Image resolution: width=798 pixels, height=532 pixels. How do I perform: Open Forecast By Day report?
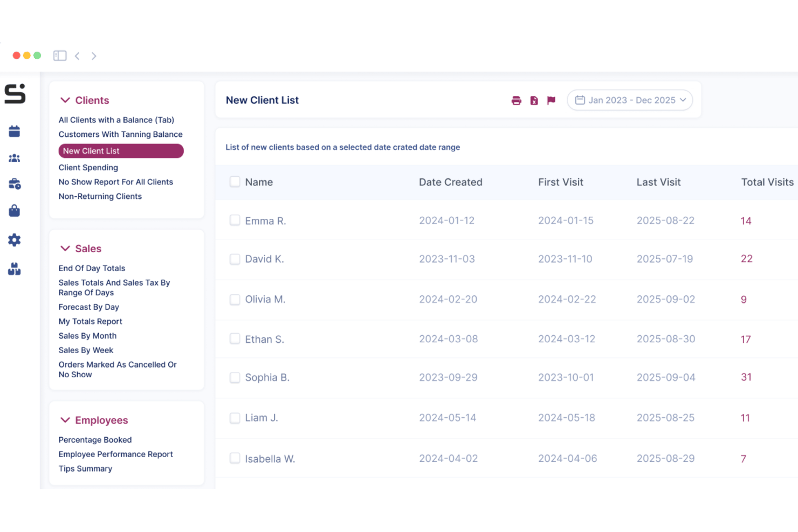[x=89, y=307]
